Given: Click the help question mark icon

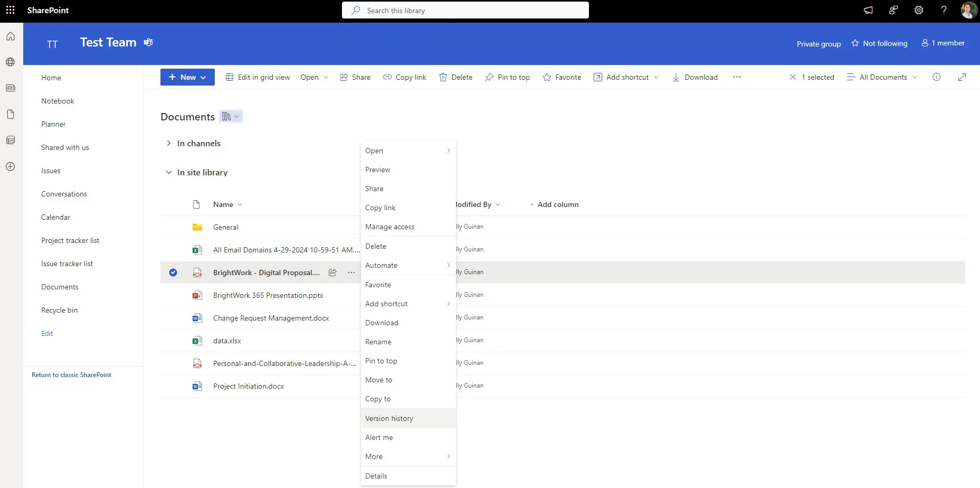Looking at the screenshot, I should 944,10.
